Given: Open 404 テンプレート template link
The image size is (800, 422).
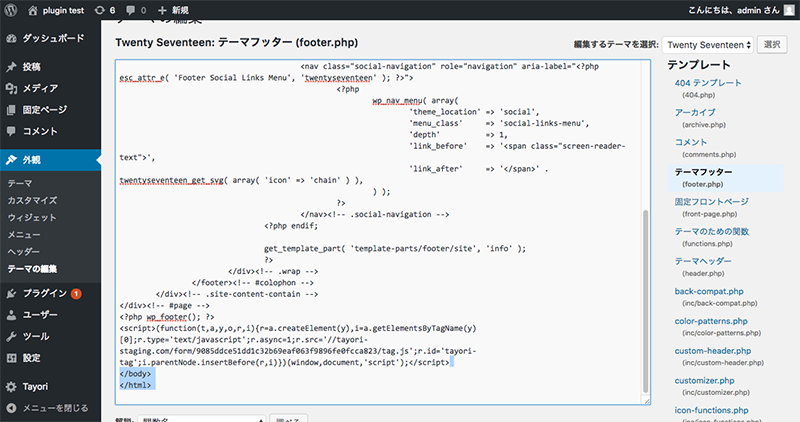Looking at the screenshot, I should tap(708, 83).
